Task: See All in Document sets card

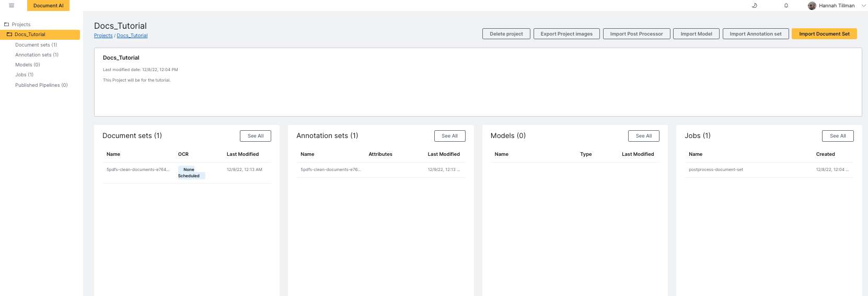Action: [256, 136]
